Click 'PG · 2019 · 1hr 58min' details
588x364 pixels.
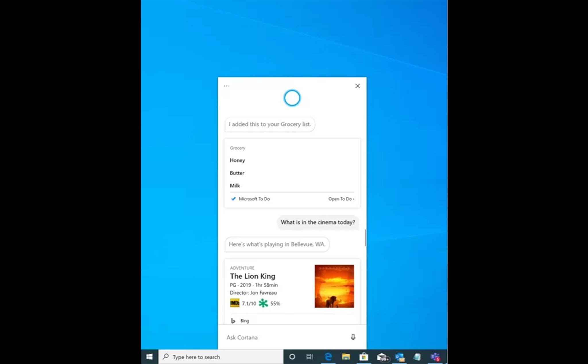(x=254, y=285)
